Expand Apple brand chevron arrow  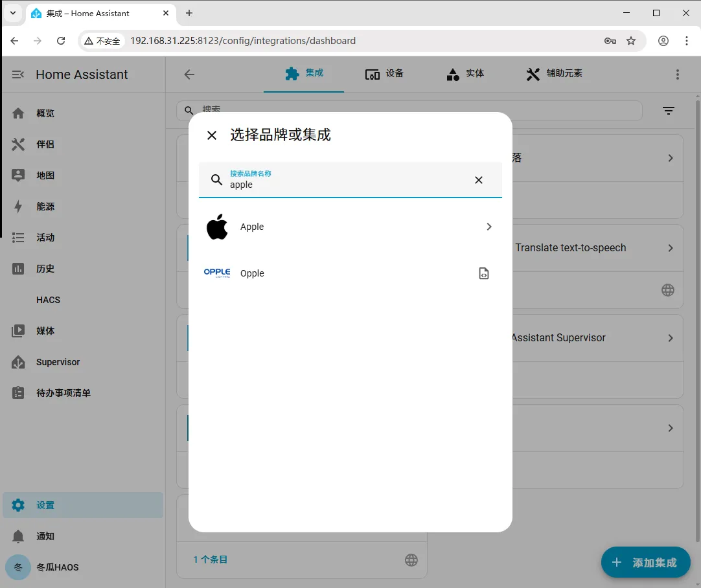point(488,227)
